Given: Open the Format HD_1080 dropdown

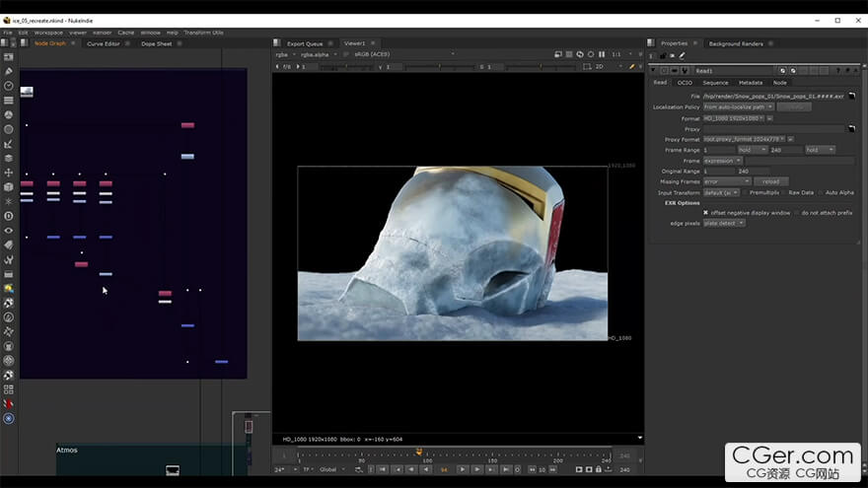Looking at the screenshot, I should tap(734, 118).
